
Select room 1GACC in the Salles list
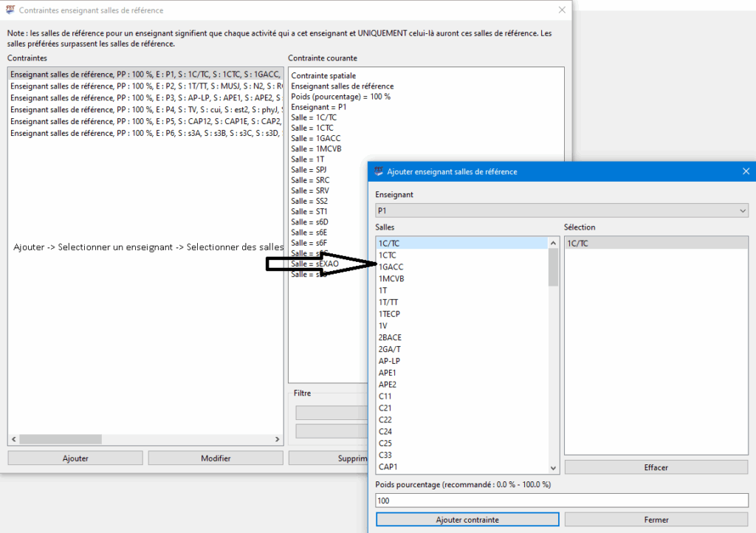(x=391, y=266)
